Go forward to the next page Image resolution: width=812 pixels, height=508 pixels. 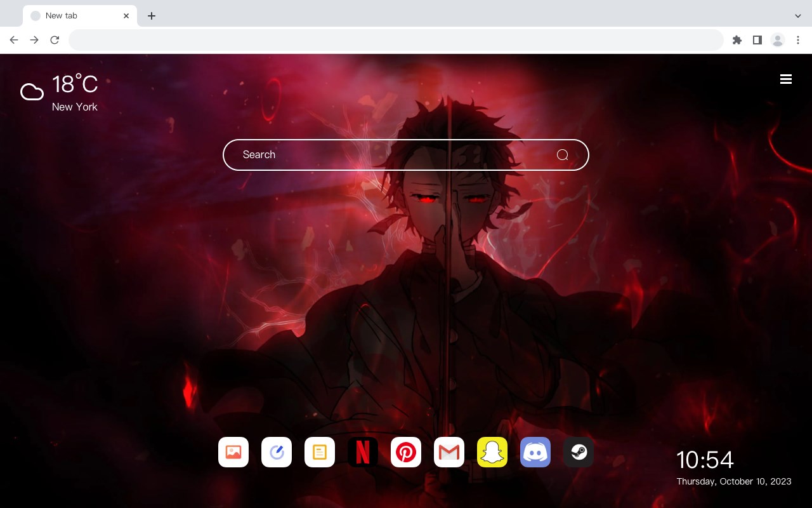[x=34, y=40]
